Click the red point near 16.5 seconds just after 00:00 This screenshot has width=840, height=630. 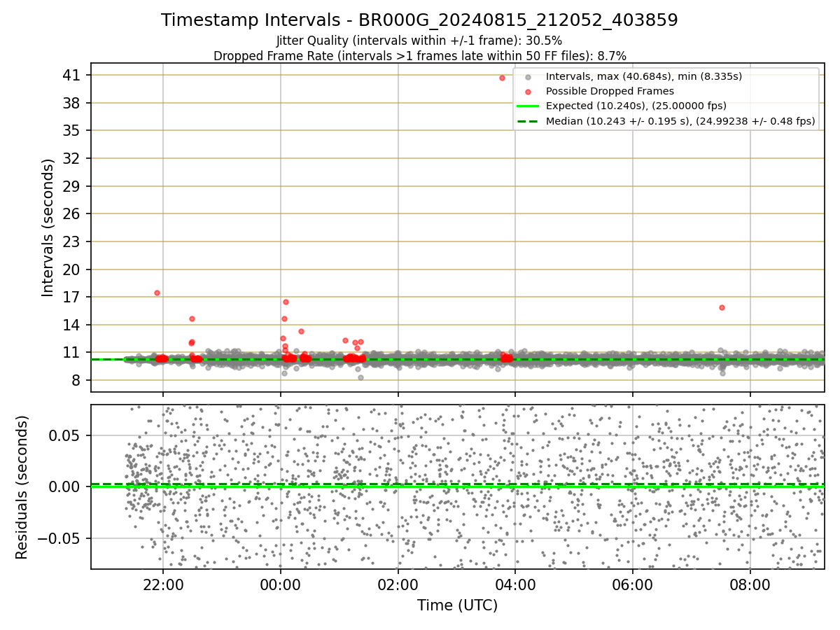point(286,302)
